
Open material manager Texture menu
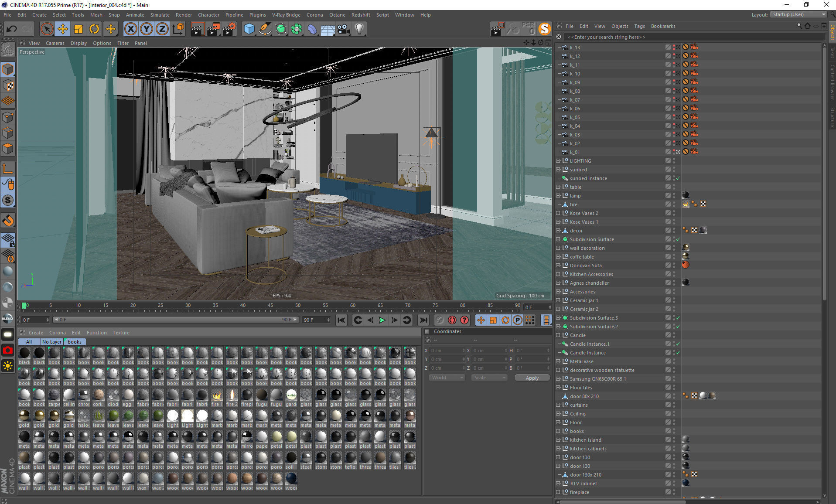coord(121,333)
